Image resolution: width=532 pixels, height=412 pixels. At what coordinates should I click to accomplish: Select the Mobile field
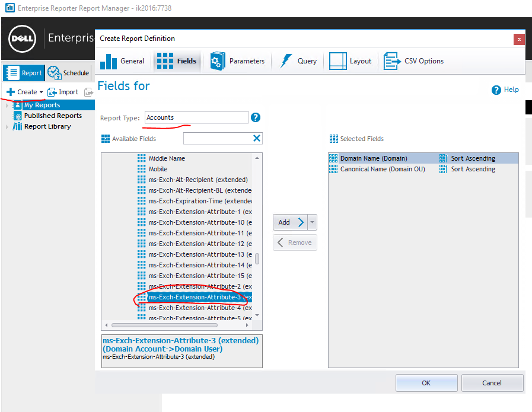pyautogui.click(x=158, y=169)
